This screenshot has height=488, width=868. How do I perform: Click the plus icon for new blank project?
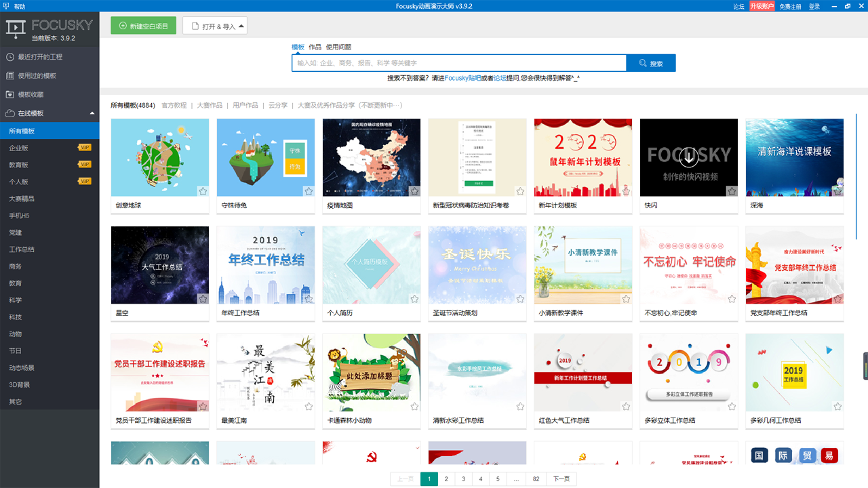click(123, 26)
